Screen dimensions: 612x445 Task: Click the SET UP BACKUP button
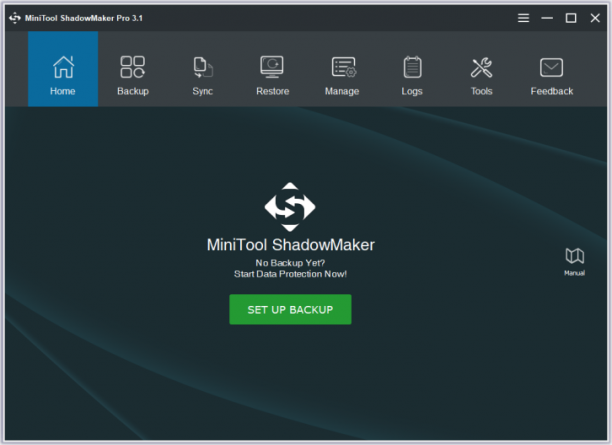[290, 310]
